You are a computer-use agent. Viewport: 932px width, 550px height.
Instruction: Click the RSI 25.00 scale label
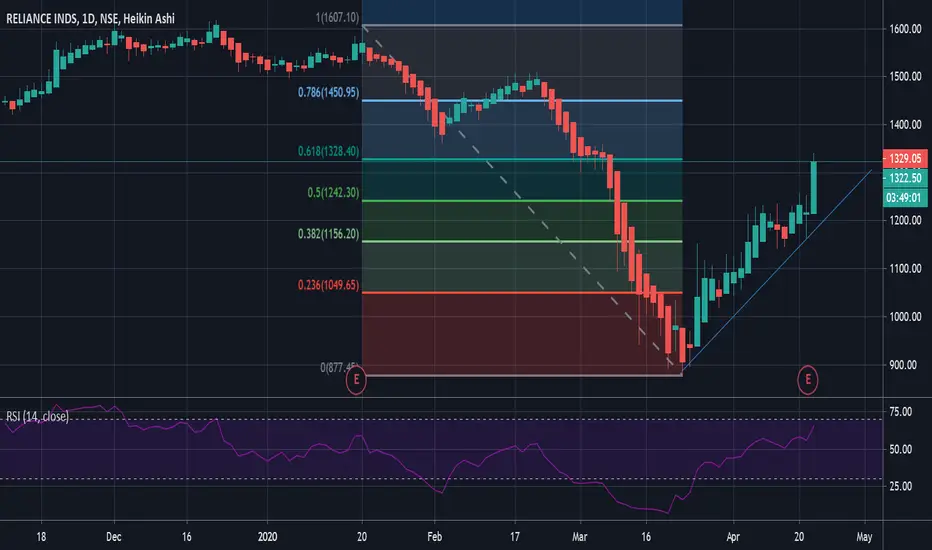[900, 486]
